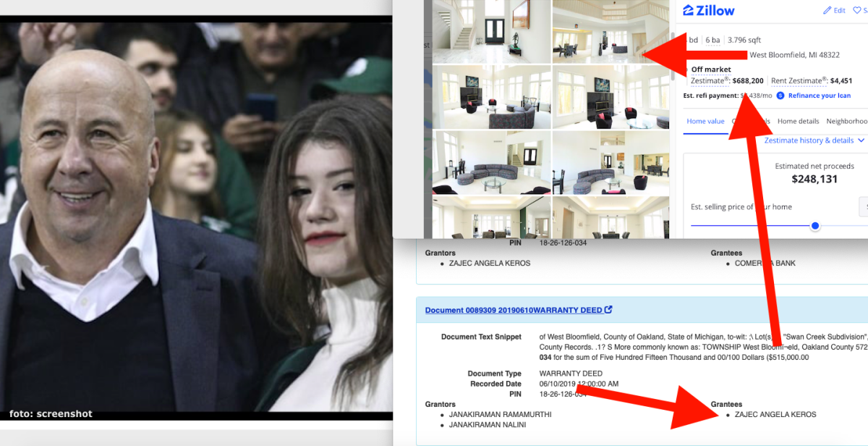This screenshot has width=868, height=446.
Task: Click the Edit pencil icon
Action: (827, 10)
